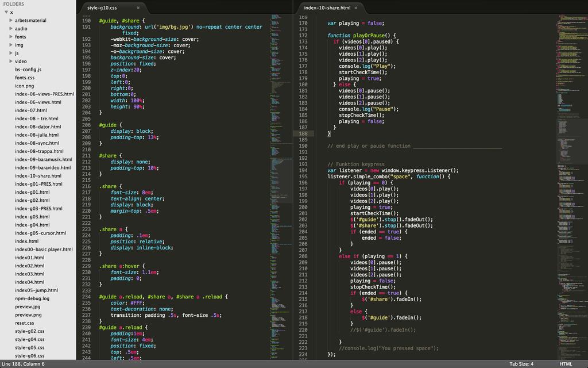Open fonts.css file

(x=25, y=78)
